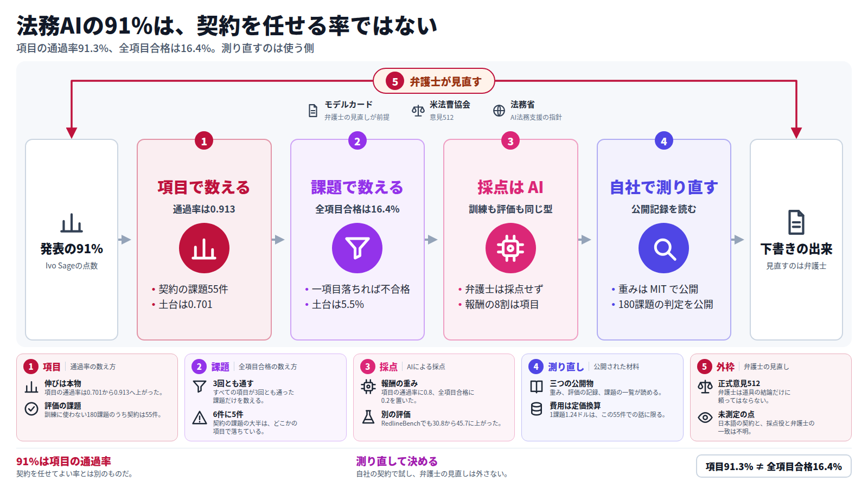This screenshot has height=488, width=868.
Task: Click the eye icon next to 未測定の点
Action: (x=705, y=418)
